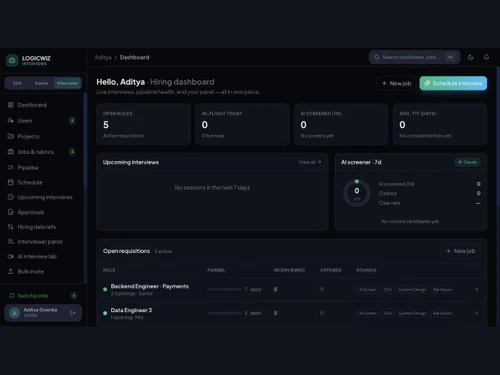The image size is (500, 375).
Task: Switch to the DSA tab
Action: coord(17,83)
